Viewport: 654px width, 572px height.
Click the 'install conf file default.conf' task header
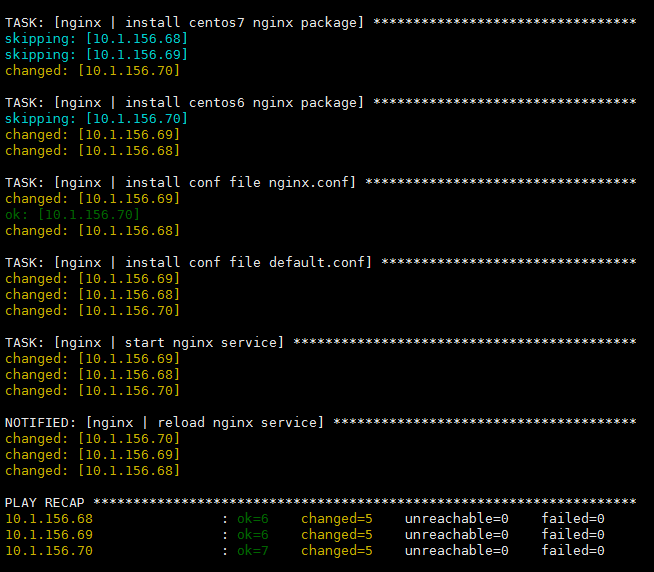click(188, 263)
